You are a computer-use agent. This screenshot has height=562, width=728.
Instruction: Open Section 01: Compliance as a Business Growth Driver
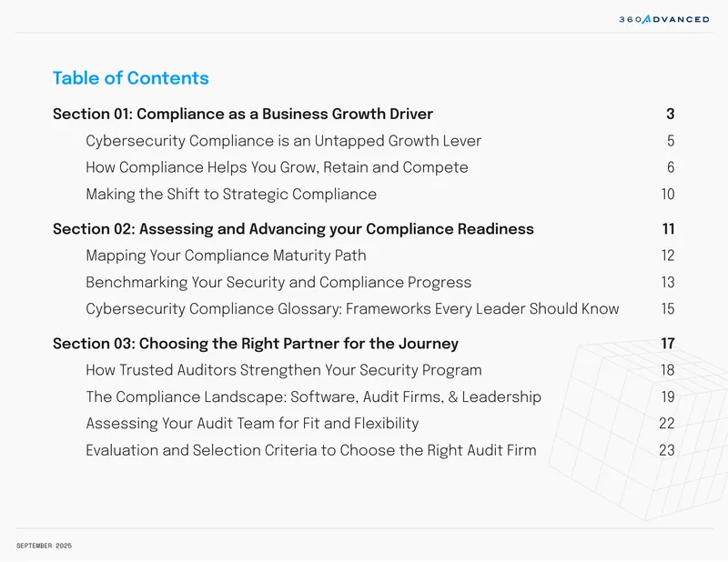[x=243, y=115]
